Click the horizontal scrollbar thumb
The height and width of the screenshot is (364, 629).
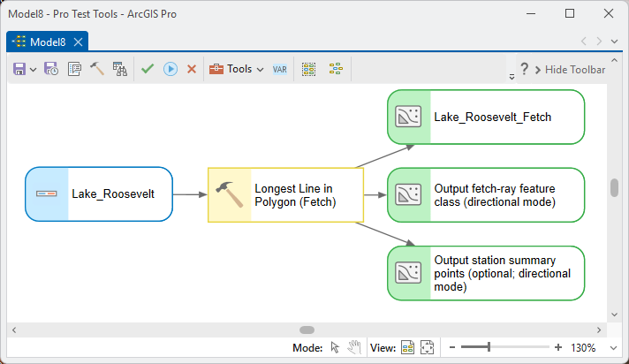[307, 330]
